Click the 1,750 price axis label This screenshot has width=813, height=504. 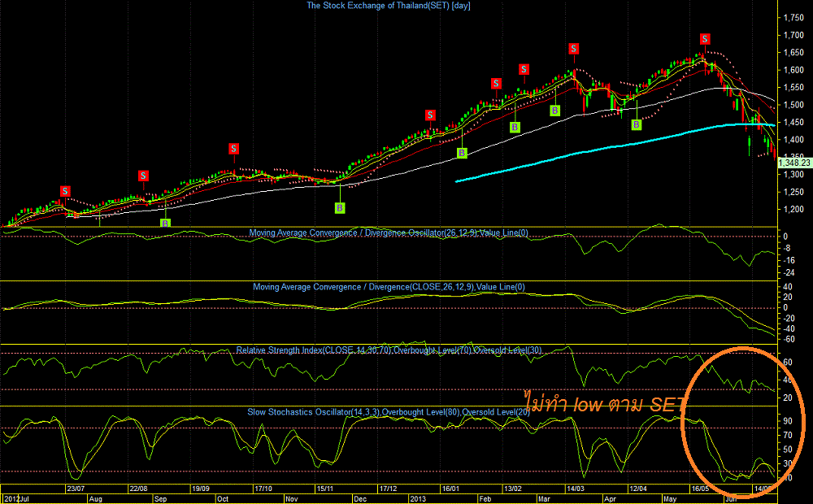point(793,18)
